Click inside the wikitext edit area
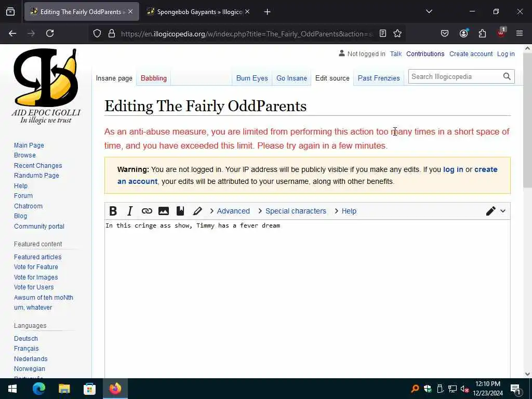The width and height of the screenshot is (532, 399). 308,299
